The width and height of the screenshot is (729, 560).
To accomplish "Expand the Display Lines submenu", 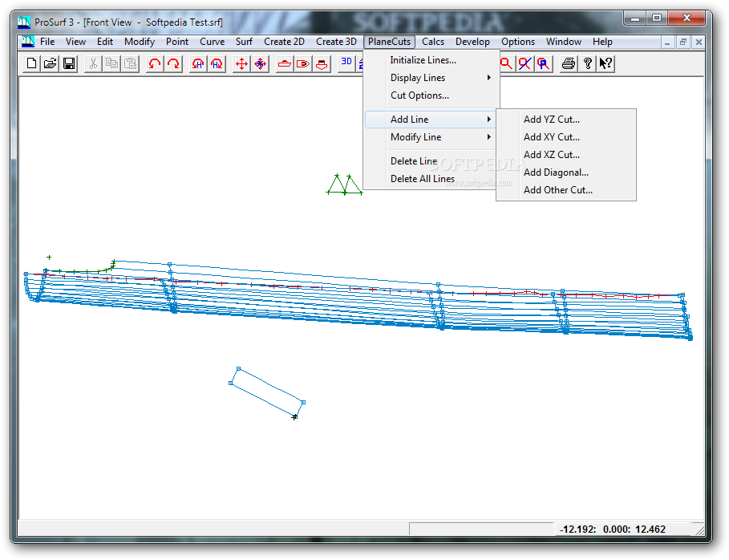I will [x=431, y=78].
